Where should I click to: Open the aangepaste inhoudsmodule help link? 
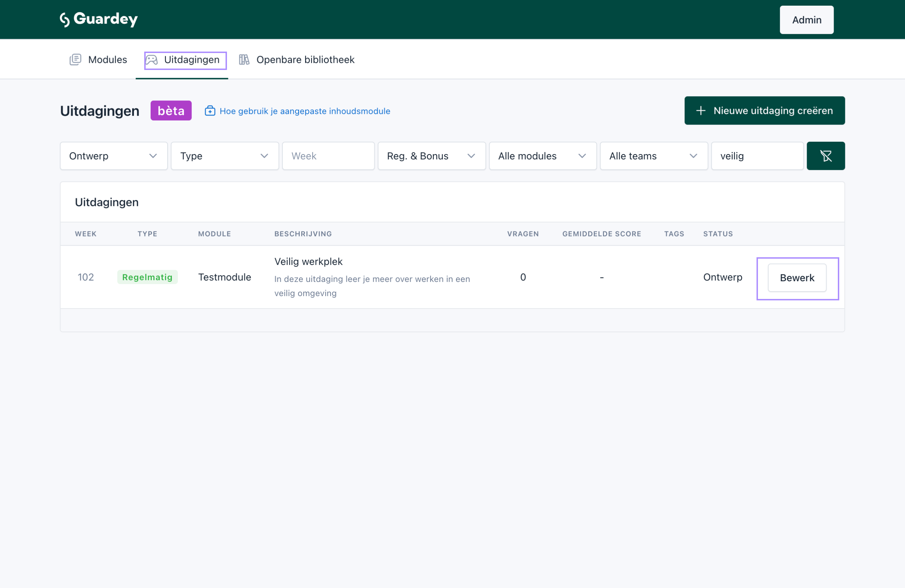[305, 111]
